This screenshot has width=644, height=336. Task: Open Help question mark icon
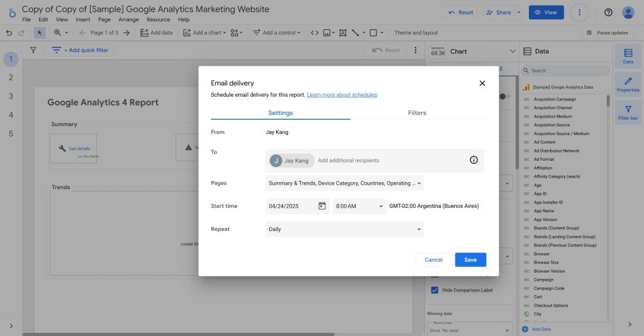[x=608, y=13]
